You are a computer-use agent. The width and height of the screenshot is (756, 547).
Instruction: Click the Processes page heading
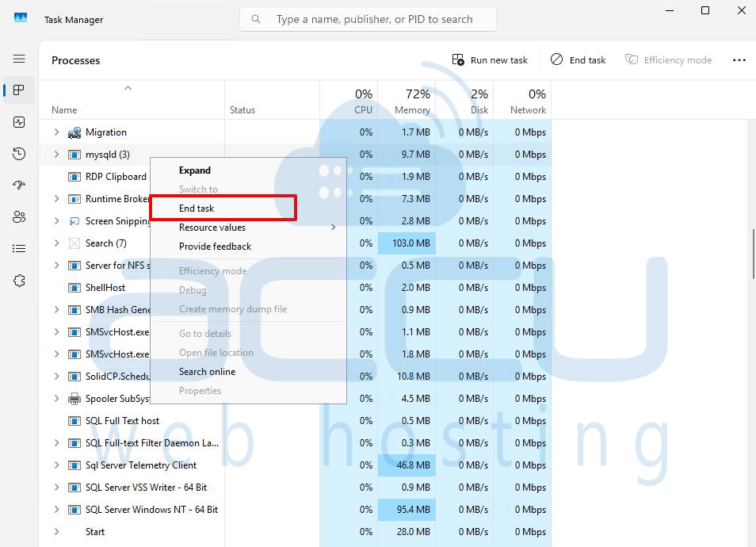tap(76, 60)
